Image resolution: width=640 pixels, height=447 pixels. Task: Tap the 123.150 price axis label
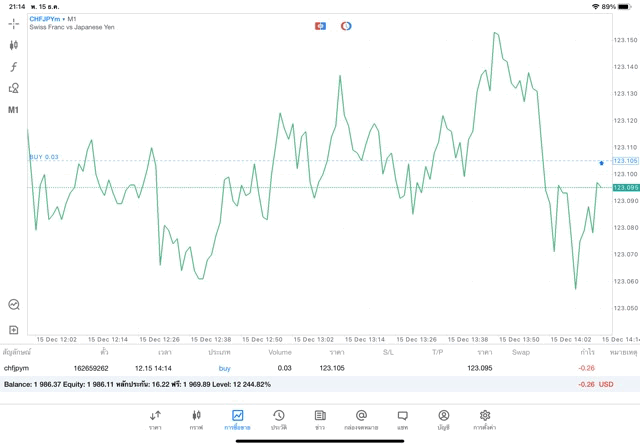[x=625, y=40]
